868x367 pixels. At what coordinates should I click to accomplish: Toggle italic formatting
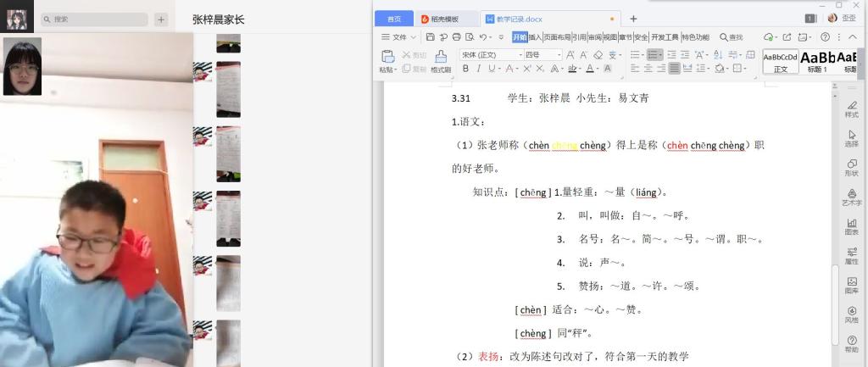478,69
